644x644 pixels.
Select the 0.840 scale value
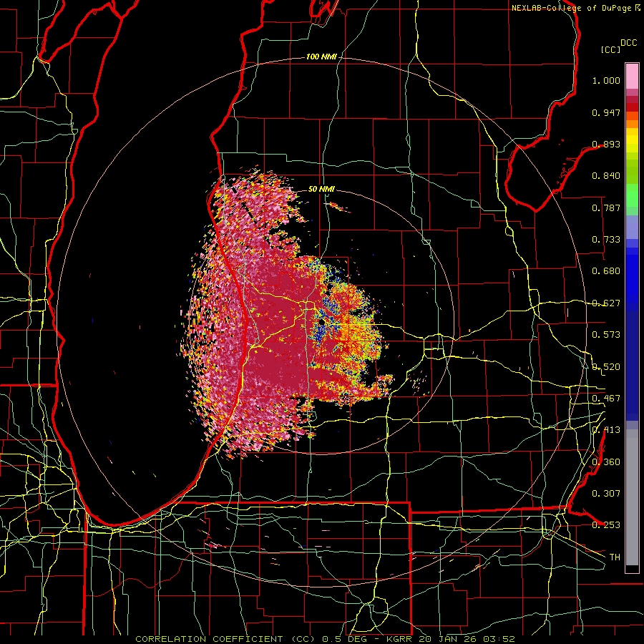pyautogui.click(x=606, y=176)
